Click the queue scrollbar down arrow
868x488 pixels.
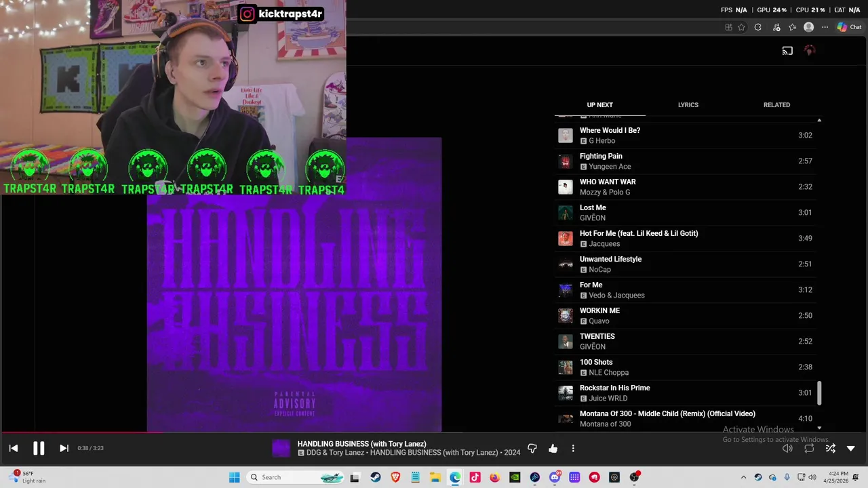[819, 428]
